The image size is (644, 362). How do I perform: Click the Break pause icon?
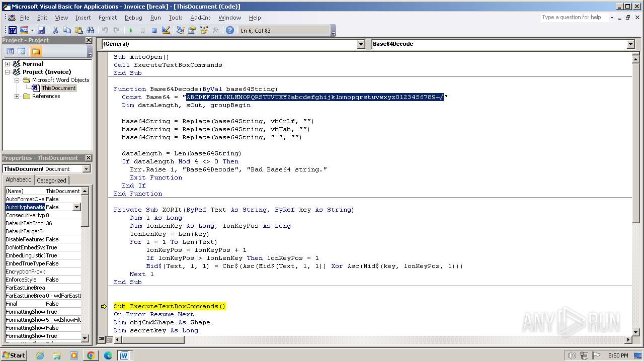point(142,31)
